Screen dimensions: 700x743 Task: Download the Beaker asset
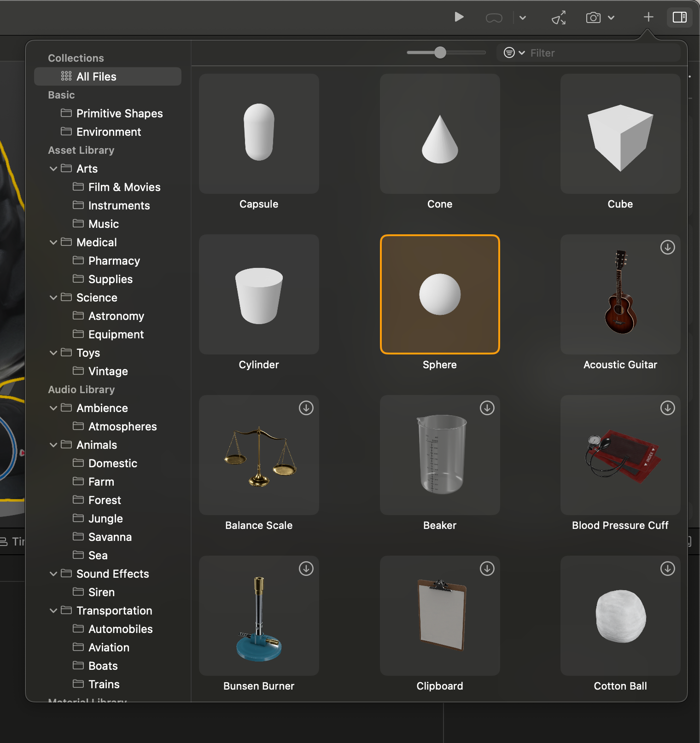click(487, 408)
